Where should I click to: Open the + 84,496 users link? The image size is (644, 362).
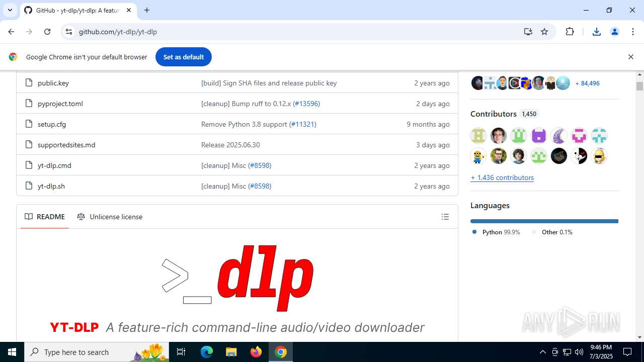coord(587,83)
